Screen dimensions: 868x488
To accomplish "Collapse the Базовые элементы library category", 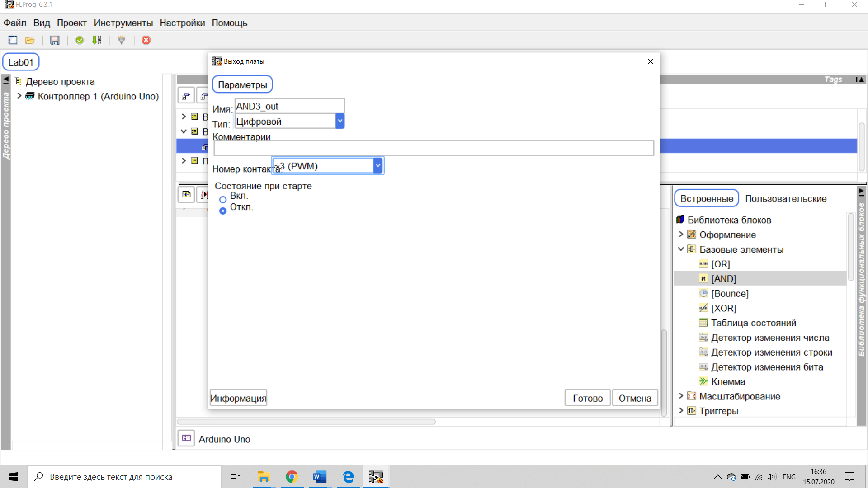I will 681,249.
